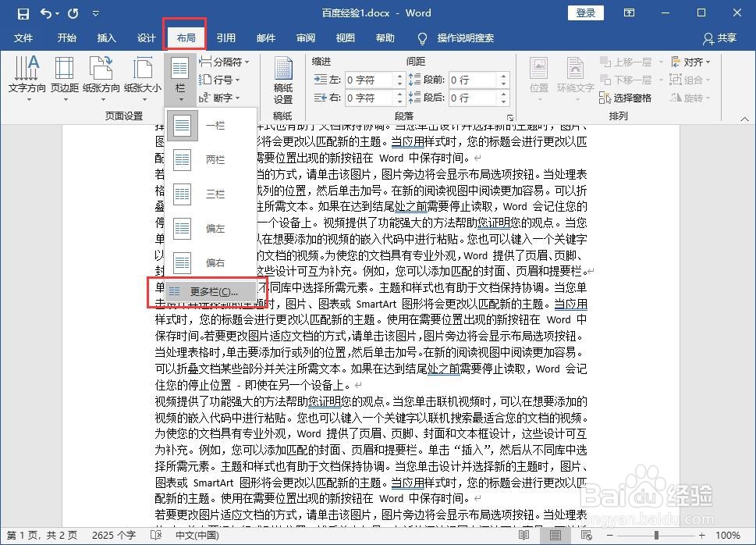Viewport: 756px width, 545px height.
Task: Click the Redo icon
Action: pyautogui.click(x=73, y=13)
